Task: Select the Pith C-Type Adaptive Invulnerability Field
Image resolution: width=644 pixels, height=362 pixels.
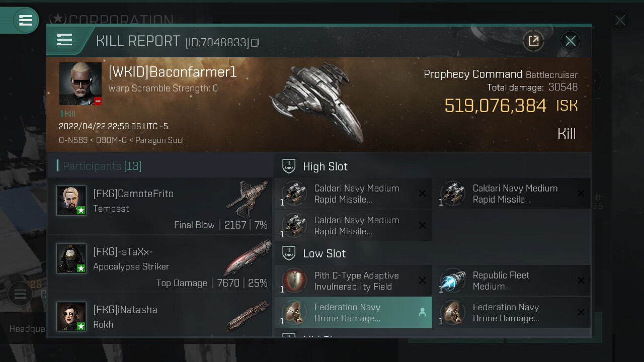Action: click(353, 281)
